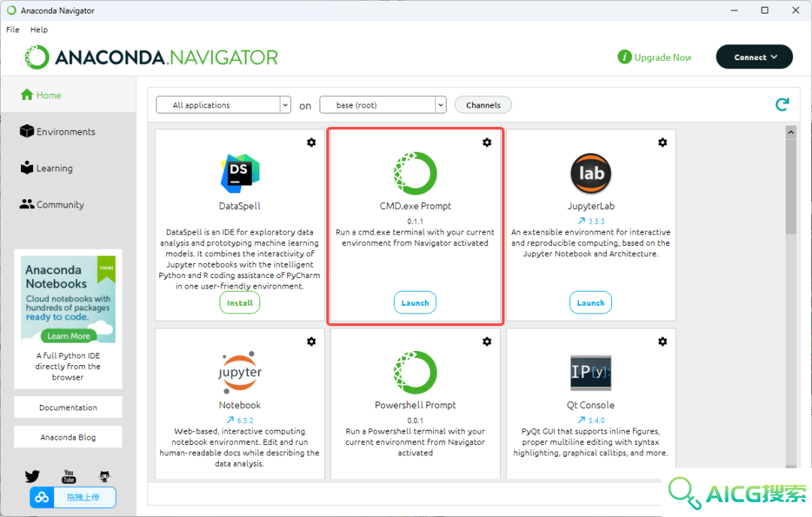Click the blue drag-upload button
812x517 pixels.
[73, 497]
